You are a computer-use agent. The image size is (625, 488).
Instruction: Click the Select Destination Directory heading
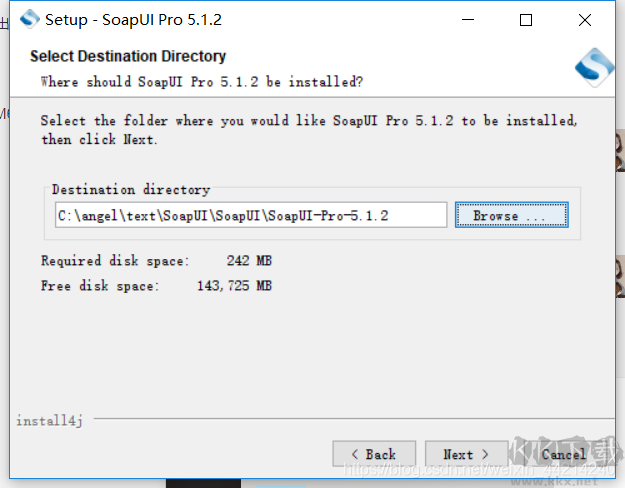tap(128, 56)
